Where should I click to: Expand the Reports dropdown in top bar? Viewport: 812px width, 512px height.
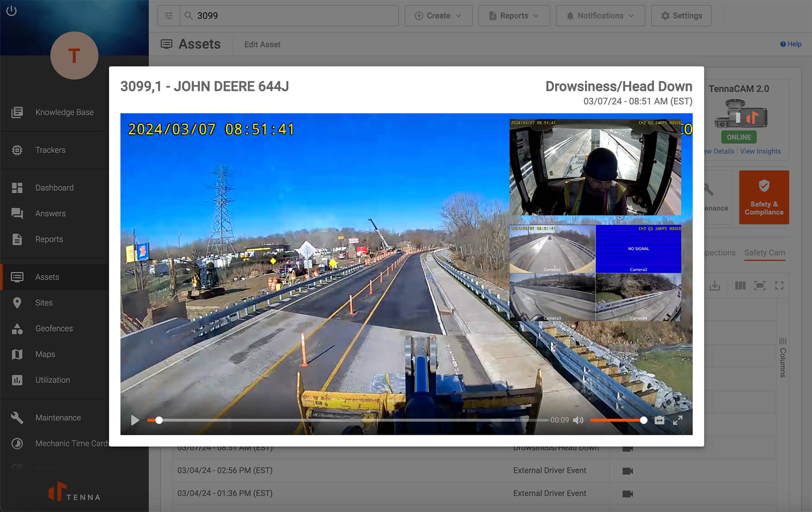pos(514,16)
